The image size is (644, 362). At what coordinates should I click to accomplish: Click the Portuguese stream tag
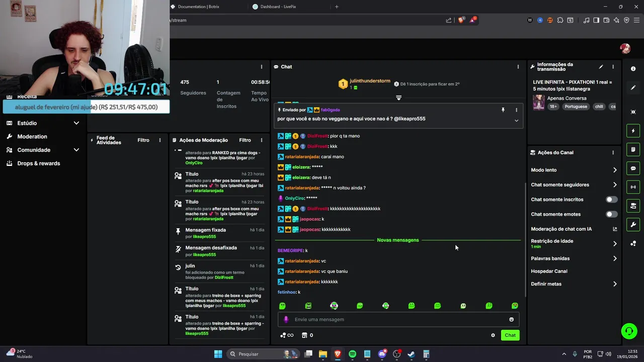[x=576, y=107]
